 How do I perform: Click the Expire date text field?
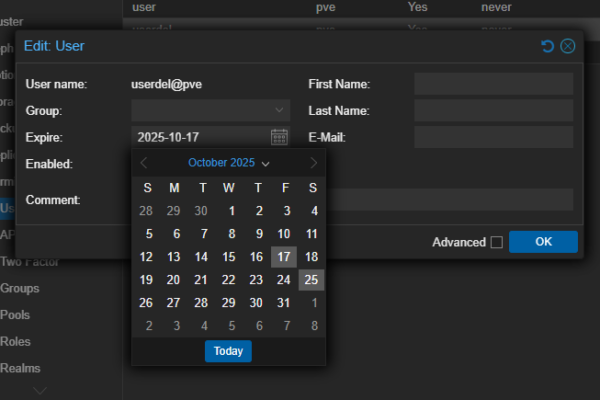pyautogui.click(x=200, y=137)
